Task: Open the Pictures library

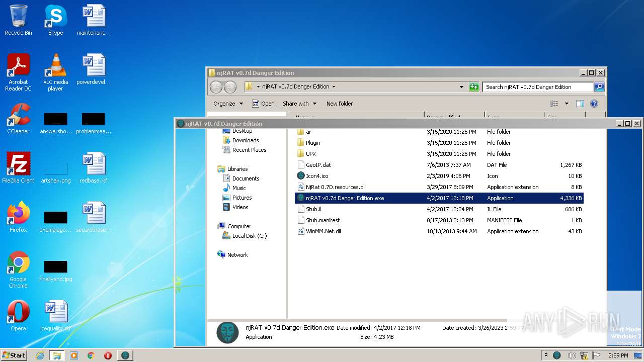Action: [x=236, y=198]
